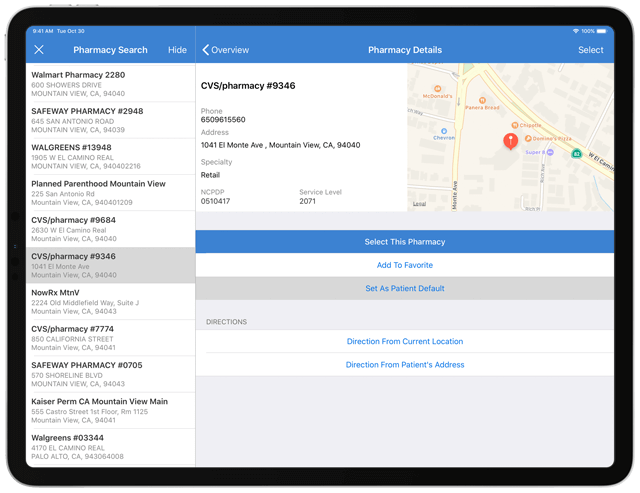This screenshot has width=640, height=493.
Task: Open the map Legal link
Action: tap(419, 204)
